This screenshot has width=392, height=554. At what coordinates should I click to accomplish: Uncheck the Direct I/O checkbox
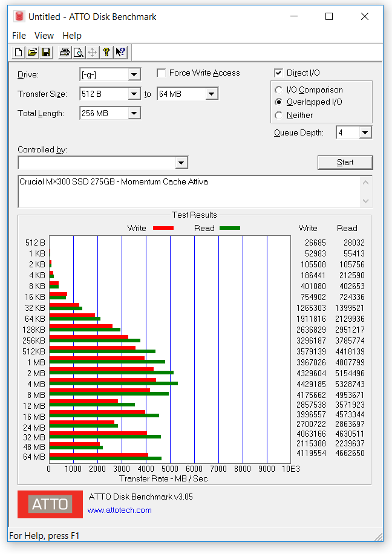coord(278,73)
